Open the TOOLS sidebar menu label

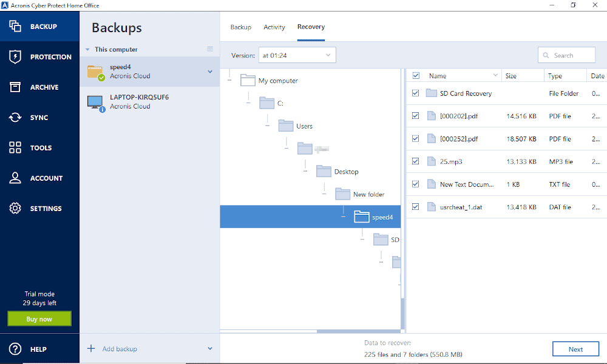[41, 148]
